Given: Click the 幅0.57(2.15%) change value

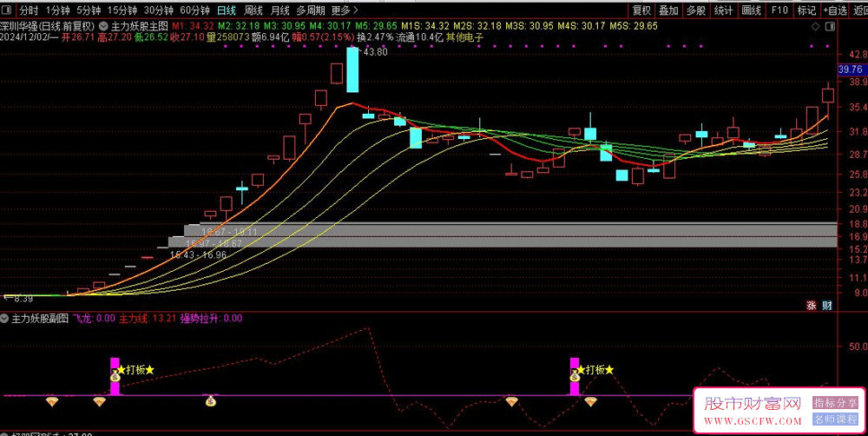Looking at the screenshot, I should pyautogui.click(x=323, y=37).
